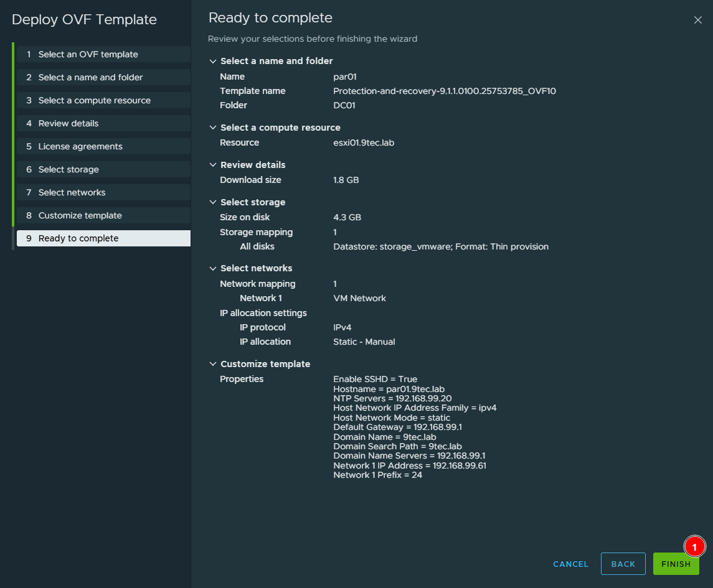The image size is (713, 588).
Task: Click the IP allocation settings label
Action: [263, 313]
